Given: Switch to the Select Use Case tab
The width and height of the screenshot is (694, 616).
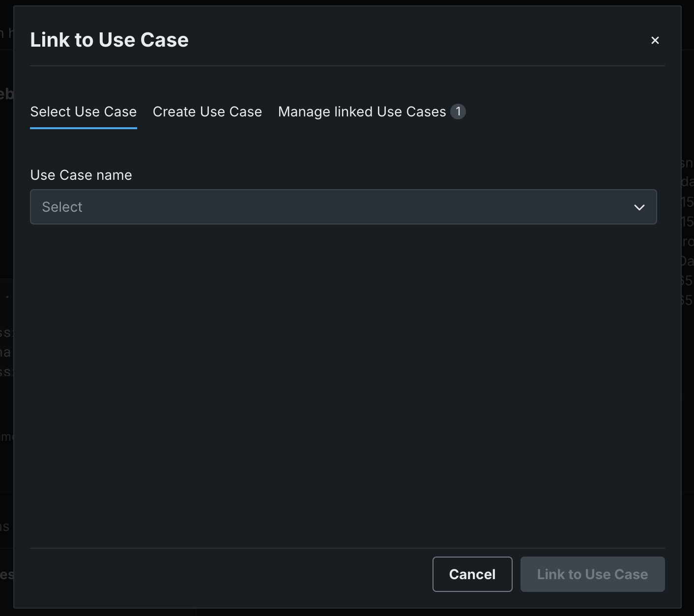Looking at the screenshot, I should coord(84,112).
